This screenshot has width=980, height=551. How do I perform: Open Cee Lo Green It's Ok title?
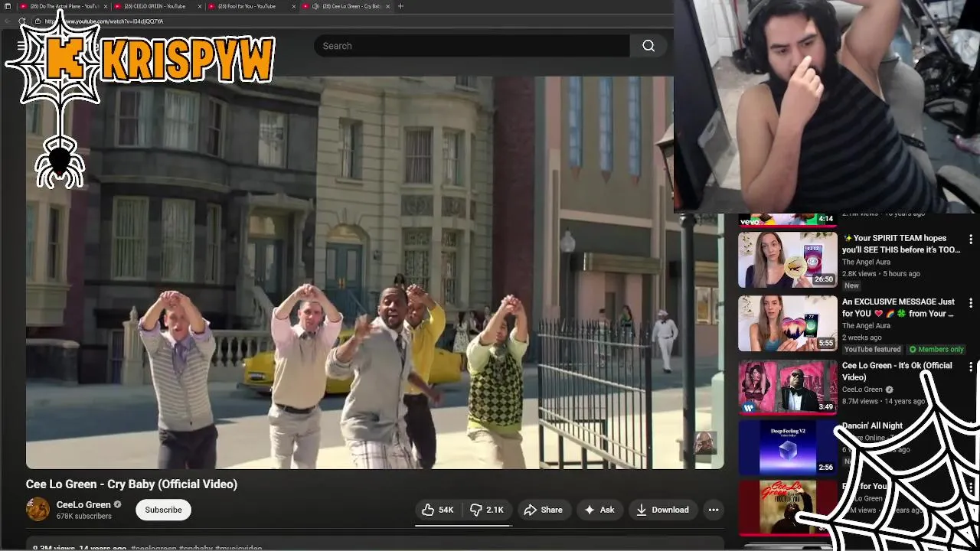897,371
